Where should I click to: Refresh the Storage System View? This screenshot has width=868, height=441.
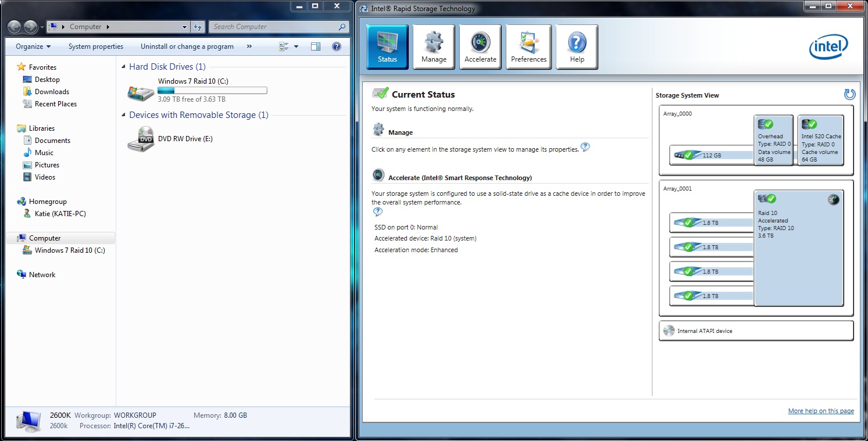click(849, 94)
